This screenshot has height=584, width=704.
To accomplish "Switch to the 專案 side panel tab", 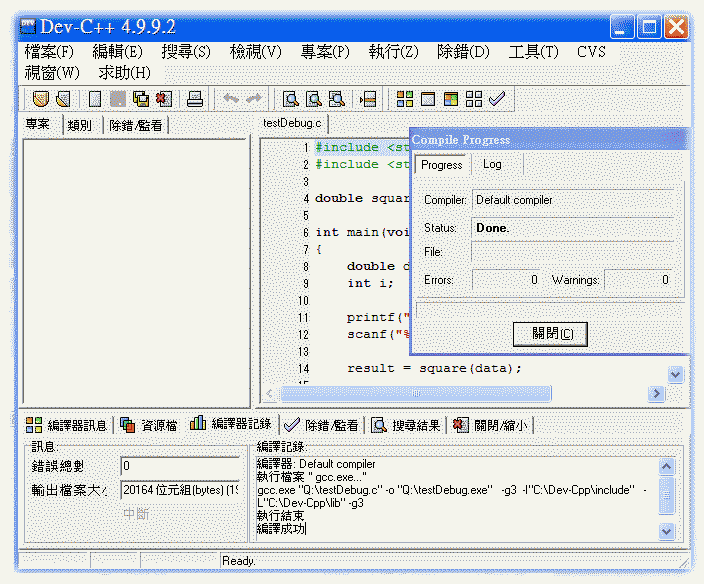I will 38,124.
